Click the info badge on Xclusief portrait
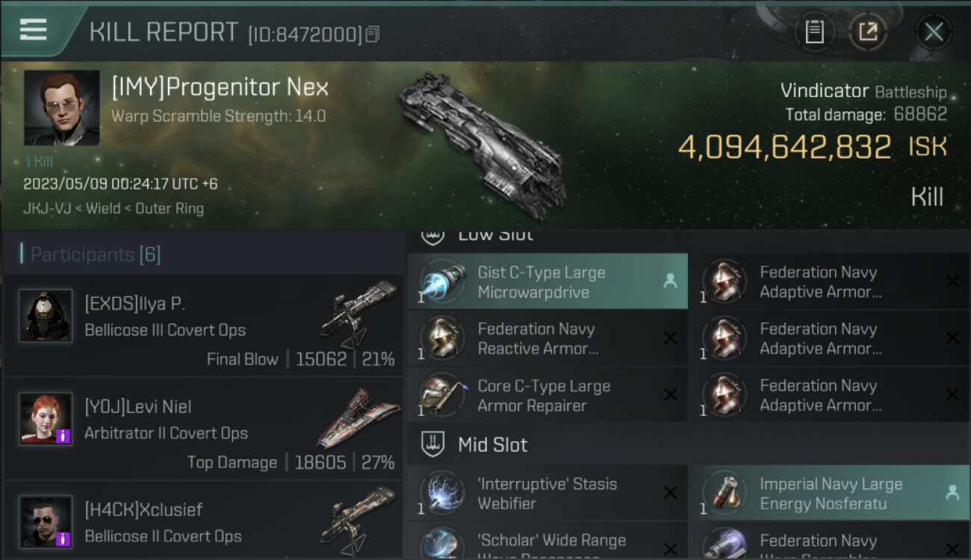 click(63, 538)
